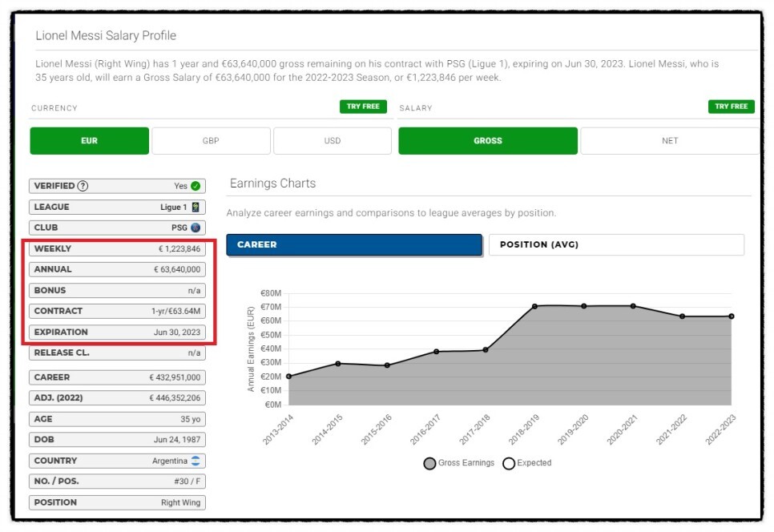
Task: Click the green verified checkmark icon
Action: pos(196,186)
